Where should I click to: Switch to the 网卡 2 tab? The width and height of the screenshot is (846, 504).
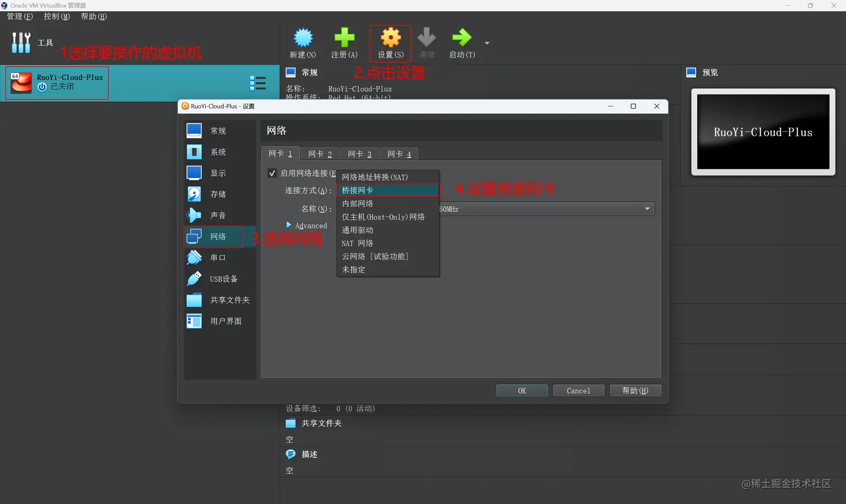320,154
